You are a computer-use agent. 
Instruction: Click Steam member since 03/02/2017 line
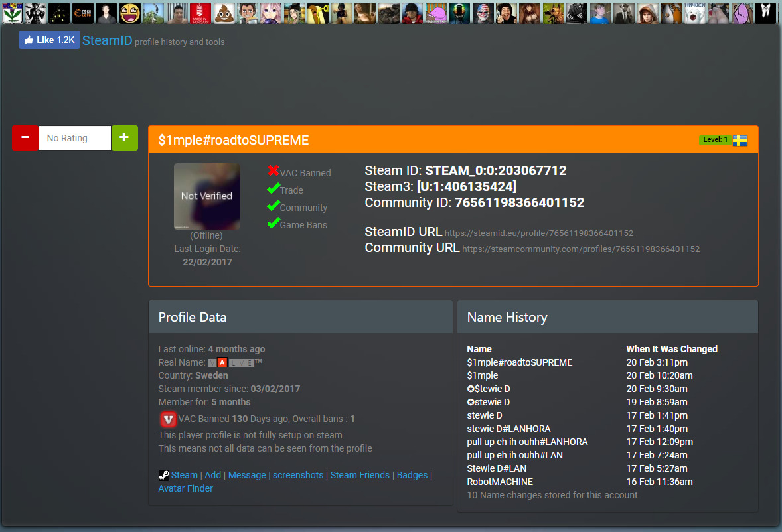click(x=229, y=389)
